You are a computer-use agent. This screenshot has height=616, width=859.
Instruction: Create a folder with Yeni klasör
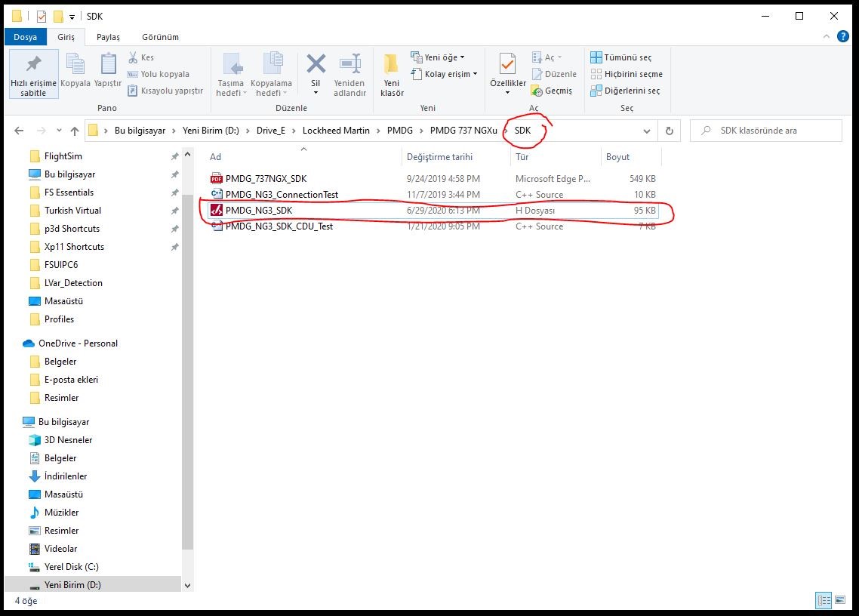[392, 75]
